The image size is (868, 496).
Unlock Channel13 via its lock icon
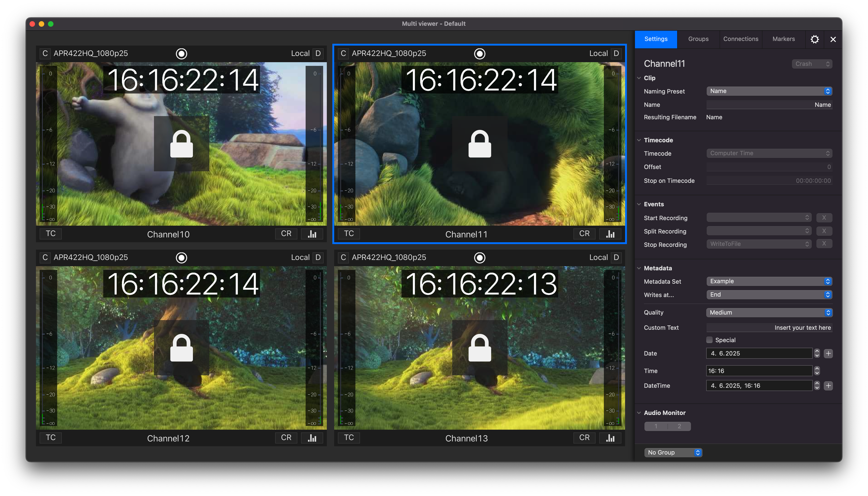coord(480,347)
